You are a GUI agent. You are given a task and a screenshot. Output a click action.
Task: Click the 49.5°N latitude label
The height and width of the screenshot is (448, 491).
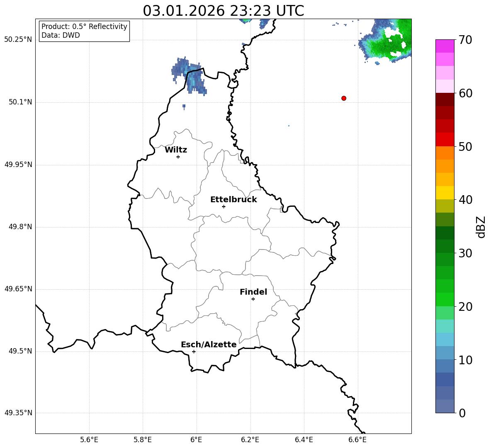20,351
